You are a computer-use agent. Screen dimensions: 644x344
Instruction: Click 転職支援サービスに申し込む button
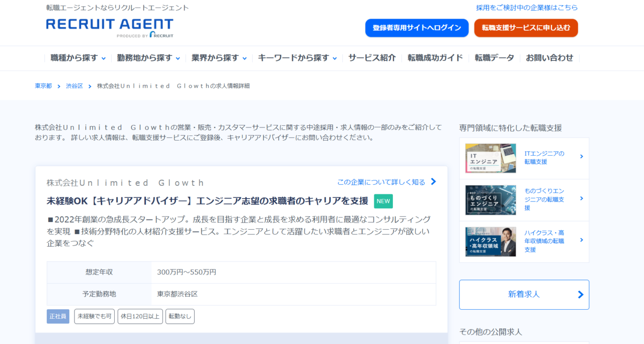click(526, 28)
